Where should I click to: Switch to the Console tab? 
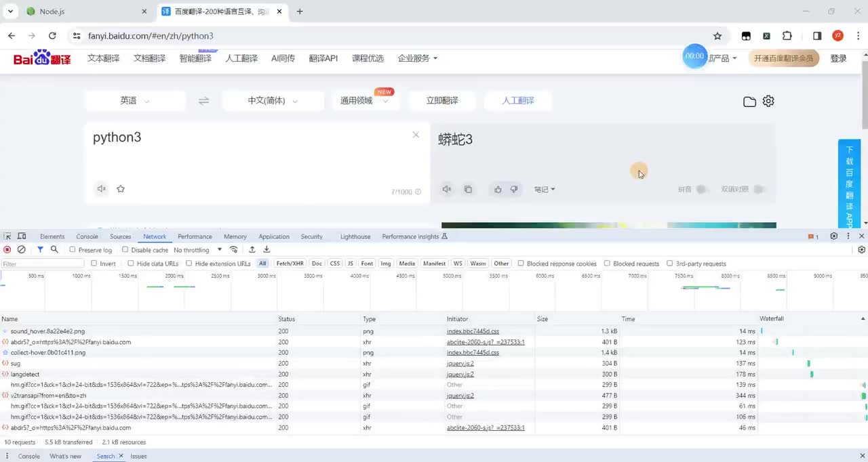[x=87, y=236]
